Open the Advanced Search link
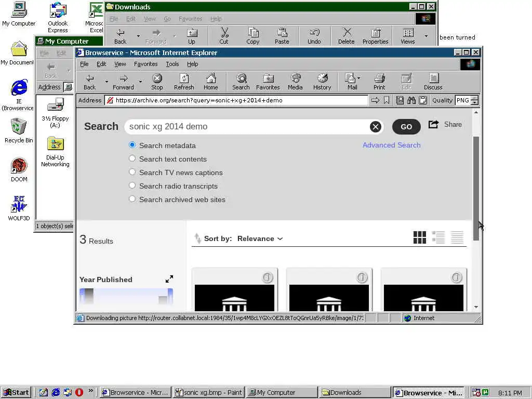 tap(391, 145)
